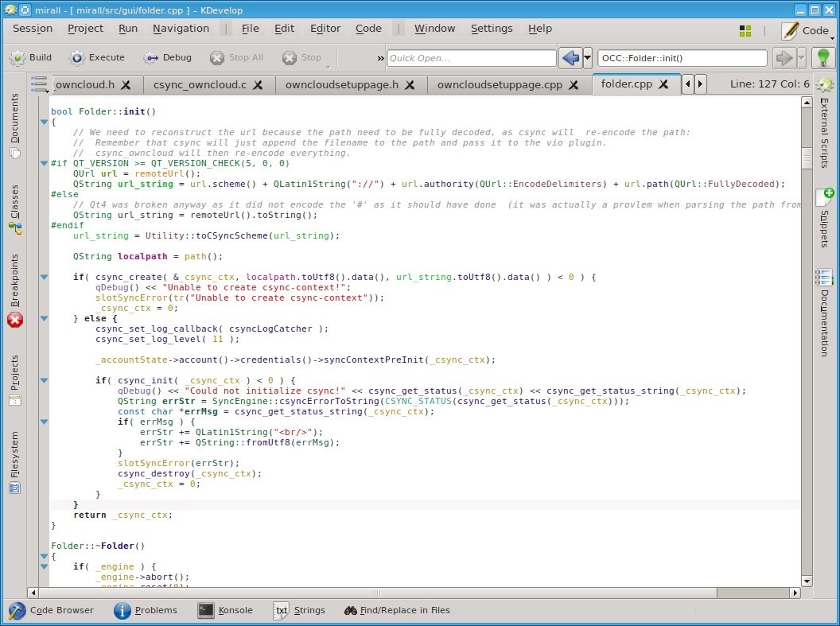
Task: Fold the else block in the code
Action: point(43,318)
